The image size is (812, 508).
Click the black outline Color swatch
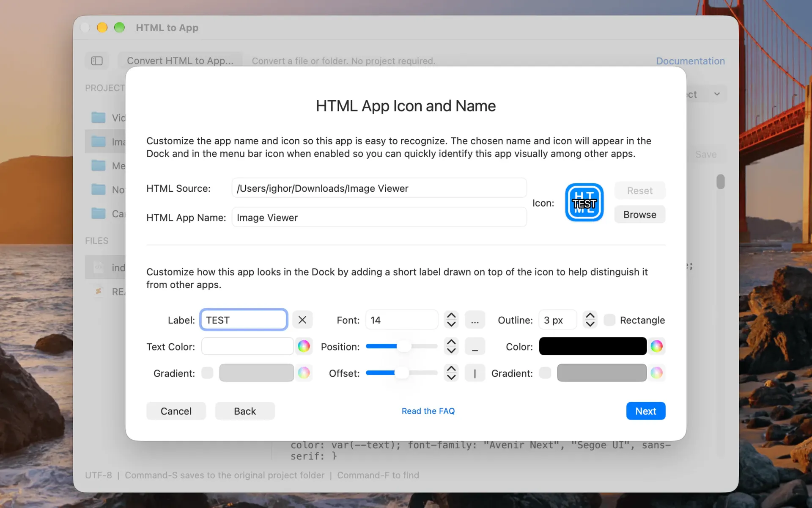click(593, 346)
